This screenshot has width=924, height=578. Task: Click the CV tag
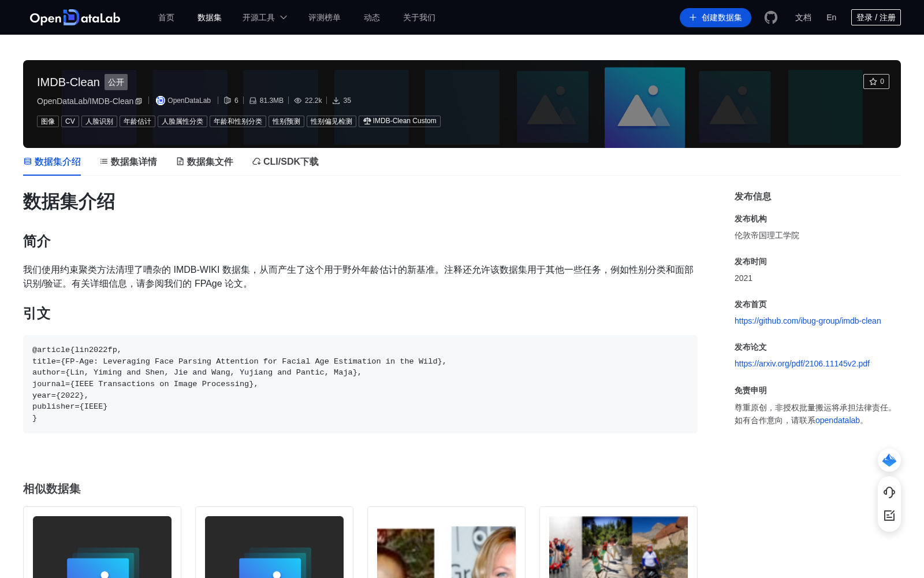tap(70, 121)
